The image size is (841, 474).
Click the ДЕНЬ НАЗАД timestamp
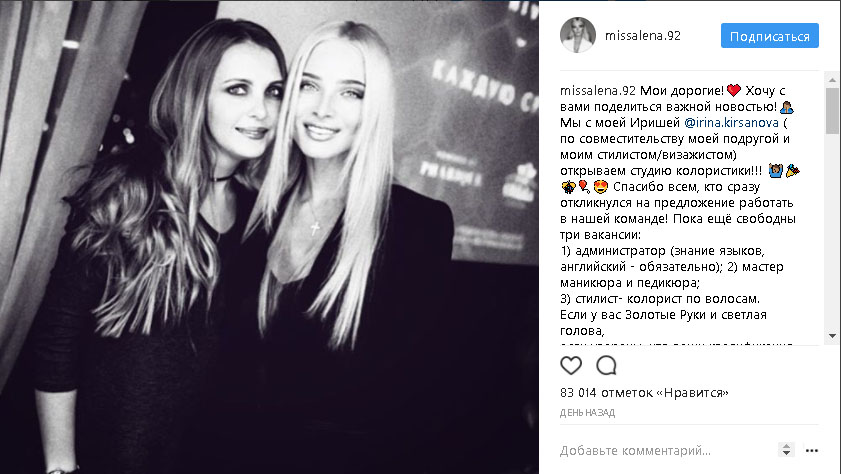click(x=587, y=413)
